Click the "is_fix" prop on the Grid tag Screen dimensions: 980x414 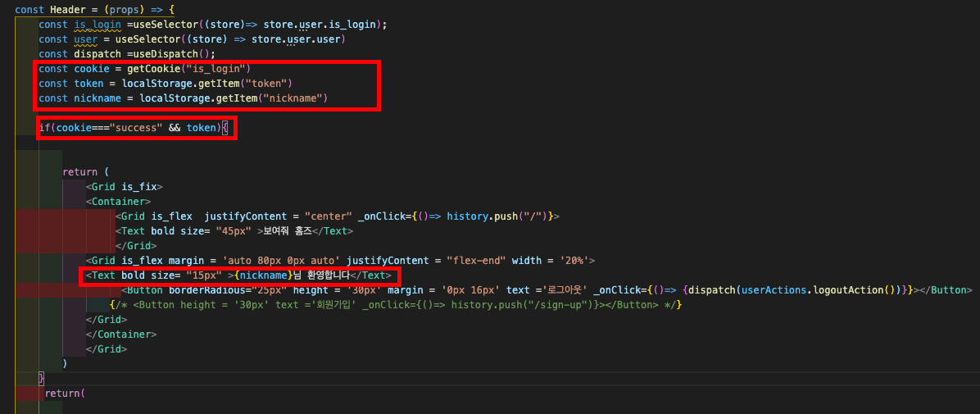click(139, 186)
